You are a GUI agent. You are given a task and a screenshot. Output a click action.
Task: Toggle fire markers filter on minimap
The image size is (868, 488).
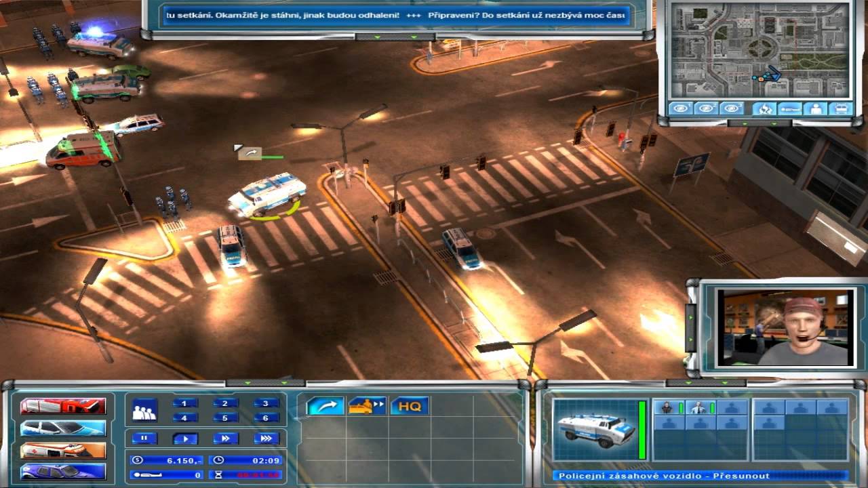click(764, 108)
